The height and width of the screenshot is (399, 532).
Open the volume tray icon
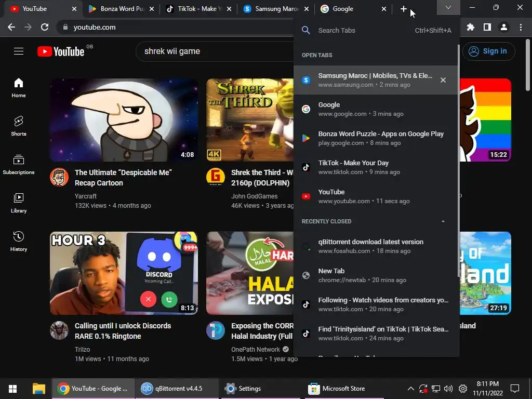point(448,389)
